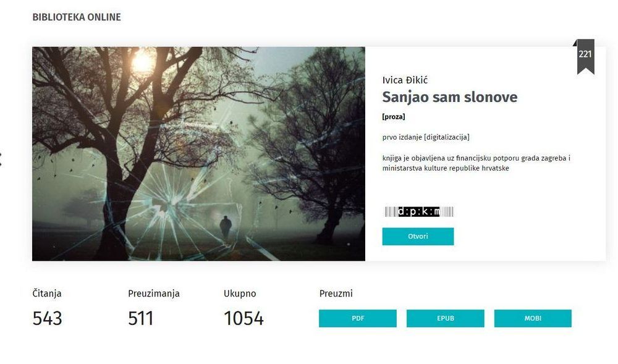Download the EPUB version
This screenshot has height=364, width=618.
pyautogui.click(x=446, y=318)
